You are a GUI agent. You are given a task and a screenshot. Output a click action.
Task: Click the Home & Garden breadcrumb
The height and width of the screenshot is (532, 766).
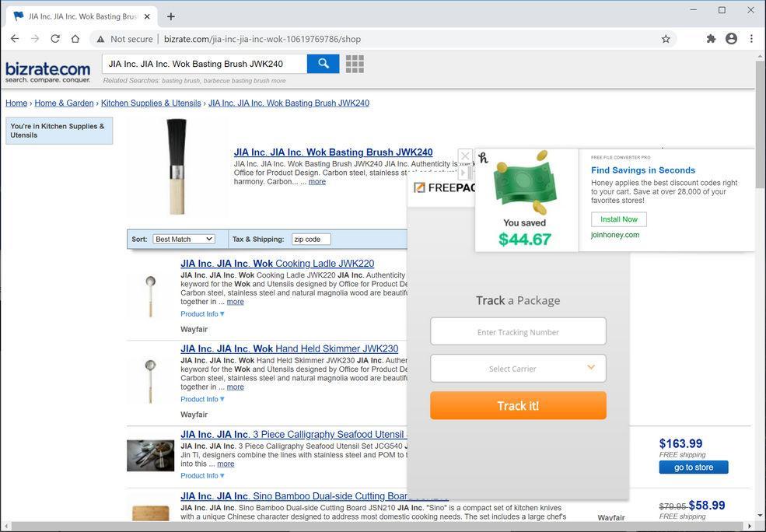[64, 103]
